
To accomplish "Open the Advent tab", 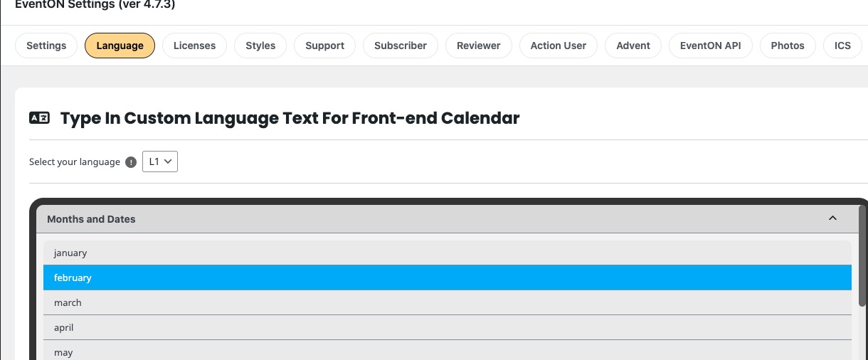I will pyautogui.click(x=633, y=46).
